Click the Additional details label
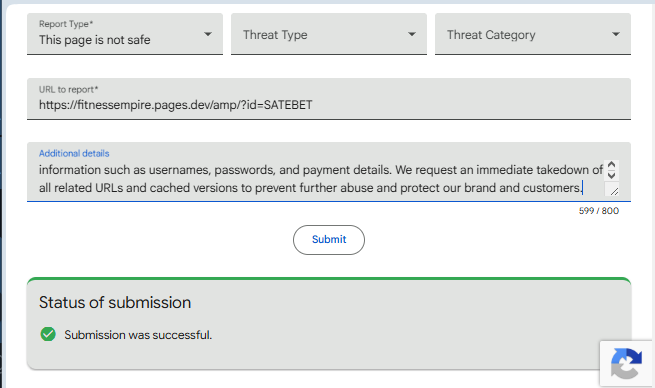Image resolution: width=655 pixels, height=388 pixels. pos(74,153)
